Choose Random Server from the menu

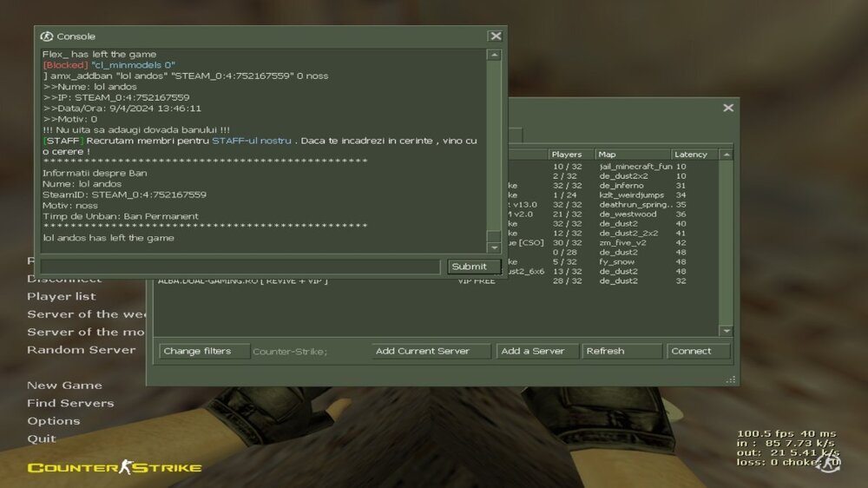pos(81,350)
